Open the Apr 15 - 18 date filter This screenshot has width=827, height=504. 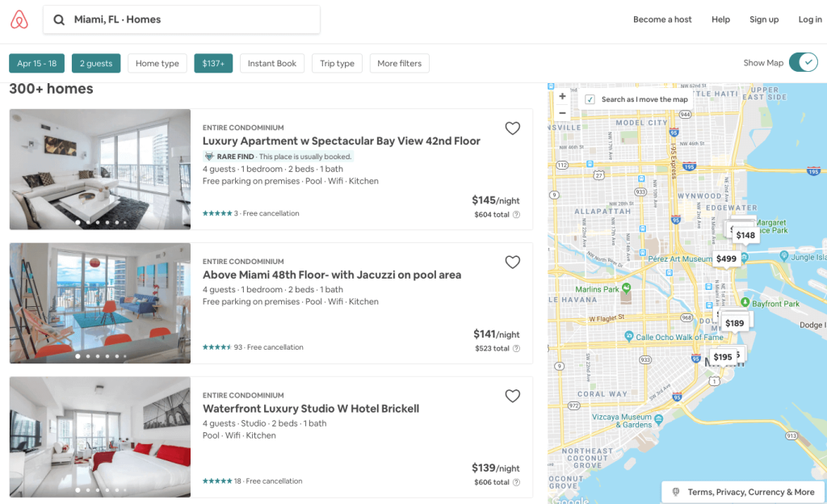click(x=36, y=63)
